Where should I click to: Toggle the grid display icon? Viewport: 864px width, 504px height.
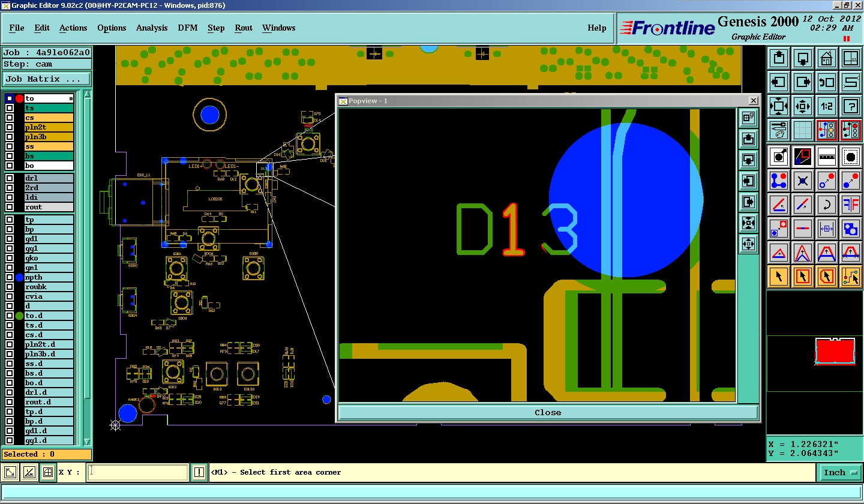(x=803, y=130)
